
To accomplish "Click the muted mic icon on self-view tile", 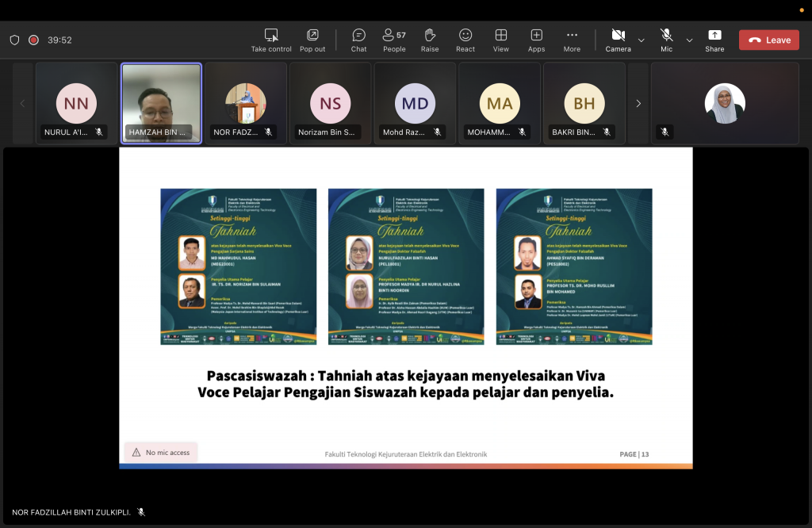I will click(x=665, y=132).
